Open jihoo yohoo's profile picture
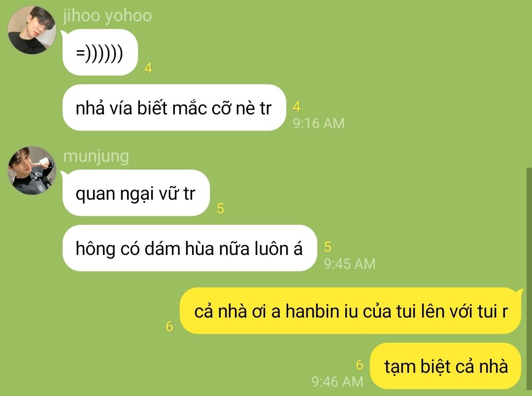 pyautogui.click(x=32, y=30)
